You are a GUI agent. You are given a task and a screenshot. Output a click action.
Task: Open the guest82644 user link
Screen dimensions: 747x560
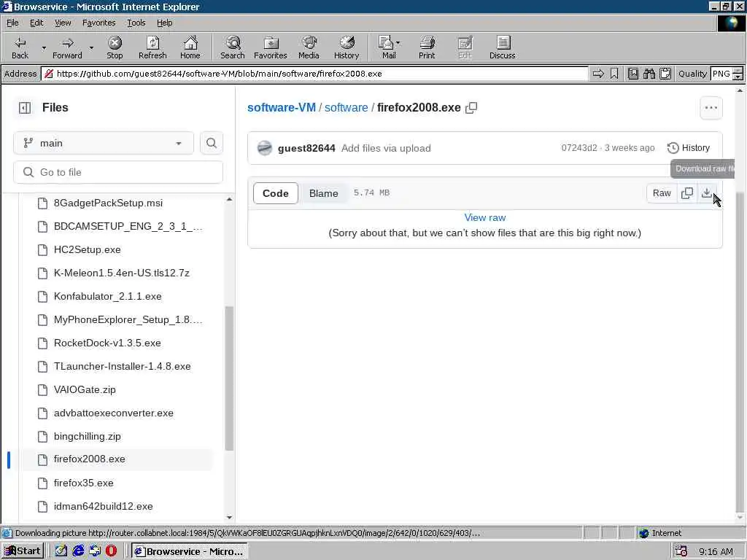coord(306,148)
